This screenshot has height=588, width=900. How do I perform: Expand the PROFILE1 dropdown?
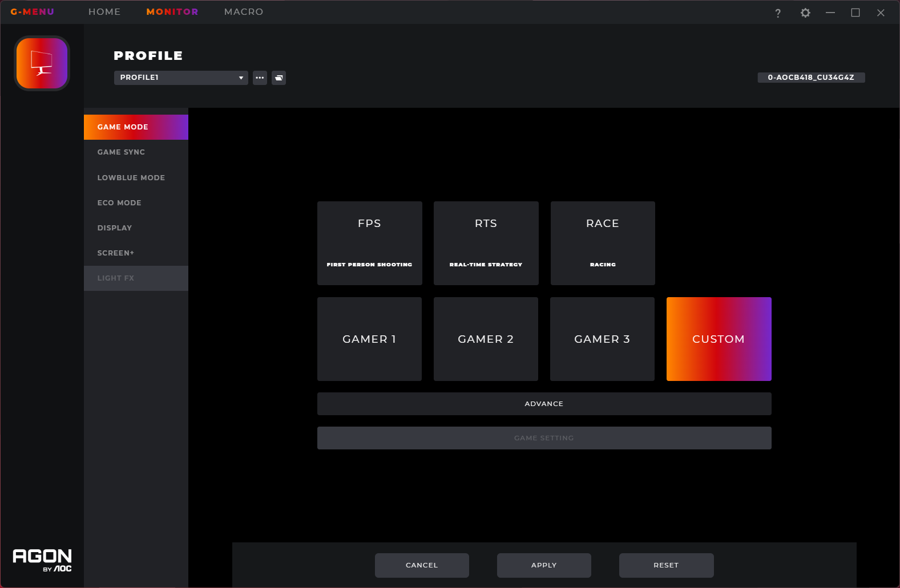pyautogui.click(x=180, y=78)
